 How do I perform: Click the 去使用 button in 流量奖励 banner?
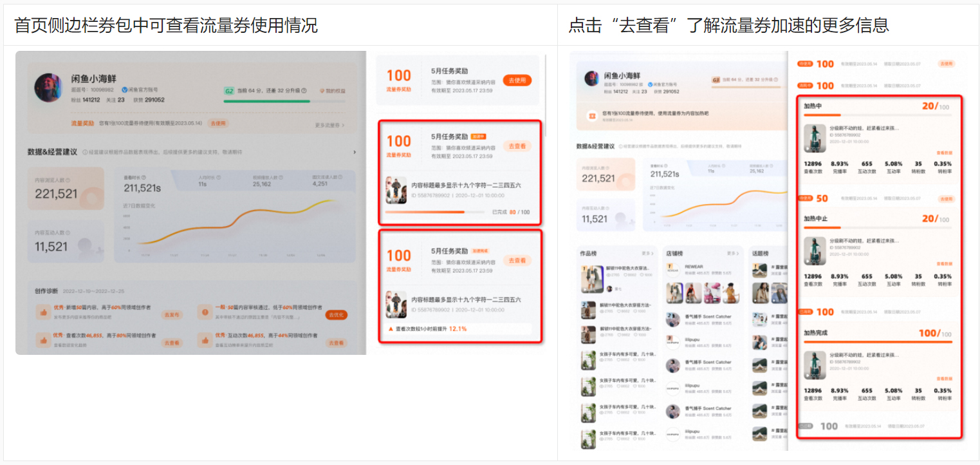(219, 123)
